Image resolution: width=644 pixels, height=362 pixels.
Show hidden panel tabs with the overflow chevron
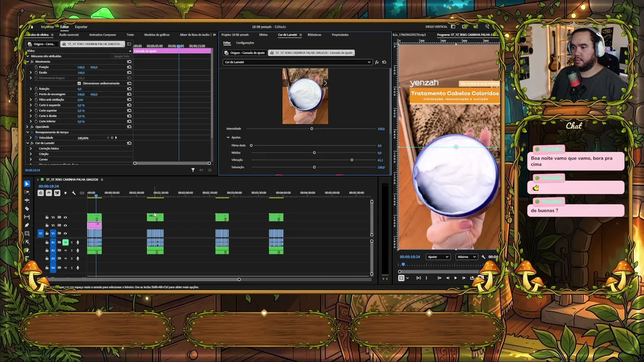pos(215,35)
